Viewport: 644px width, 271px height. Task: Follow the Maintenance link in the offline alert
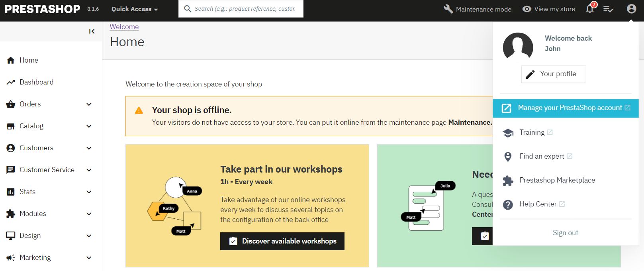click(x=470, y=122)
